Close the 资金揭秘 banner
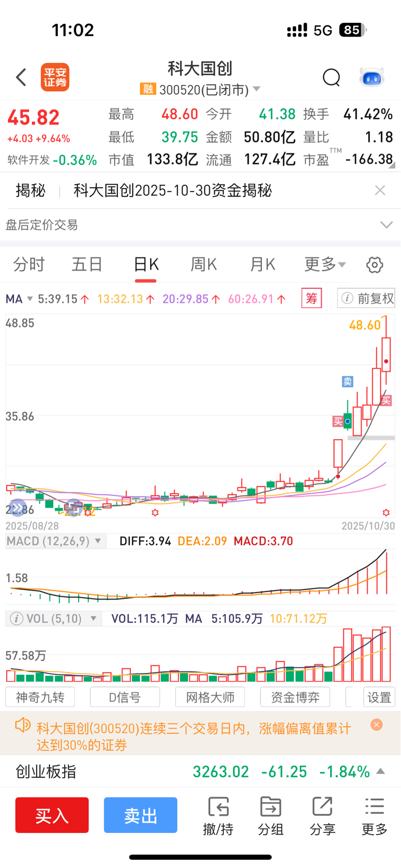Viewport: 401px width, 868px height. point(380,190)
